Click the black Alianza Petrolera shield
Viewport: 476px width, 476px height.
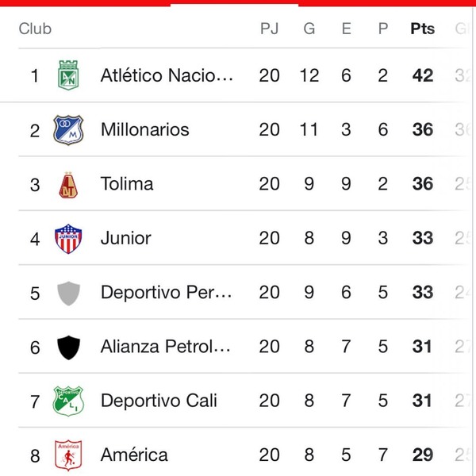click(x=68, y=347)
